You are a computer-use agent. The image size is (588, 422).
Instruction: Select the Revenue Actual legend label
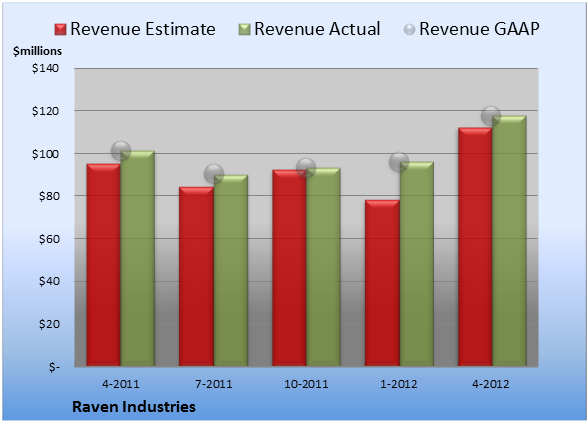pos(317,29)
